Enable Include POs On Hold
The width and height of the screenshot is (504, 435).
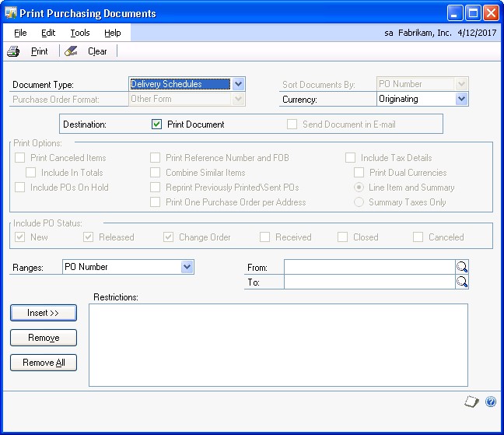coord(20,187)
